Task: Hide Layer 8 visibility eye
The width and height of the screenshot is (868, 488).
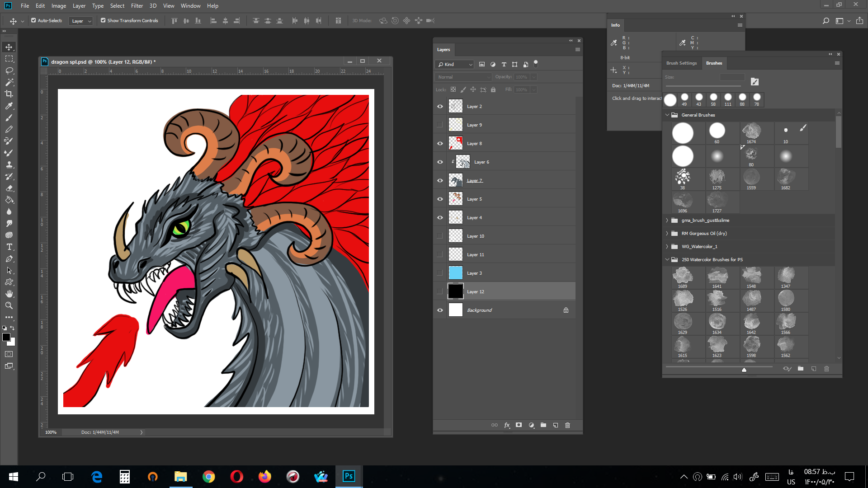Action: 440,144
